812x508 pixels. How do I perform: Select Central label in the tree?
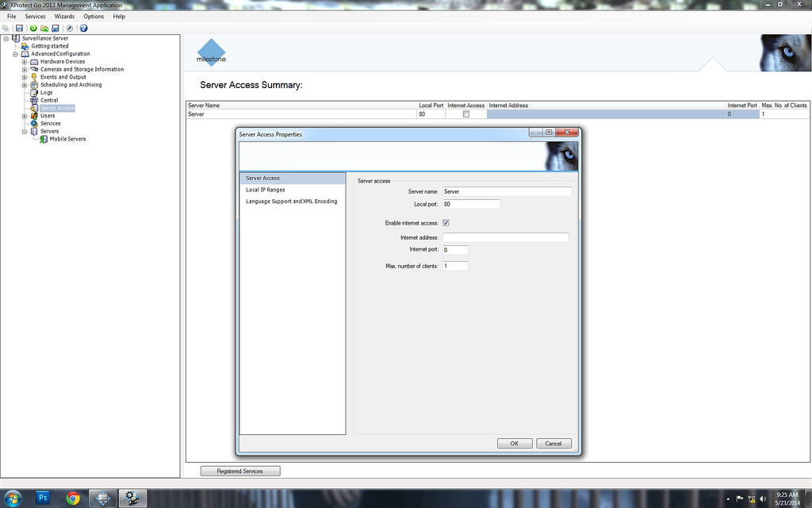coord(49,101)
